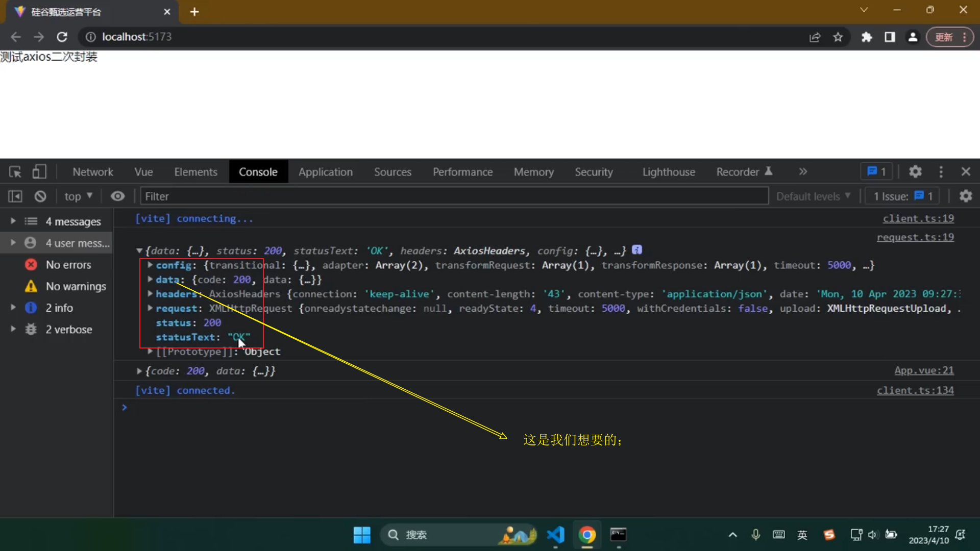Open client.ts:19 source link

coord(918,218)
